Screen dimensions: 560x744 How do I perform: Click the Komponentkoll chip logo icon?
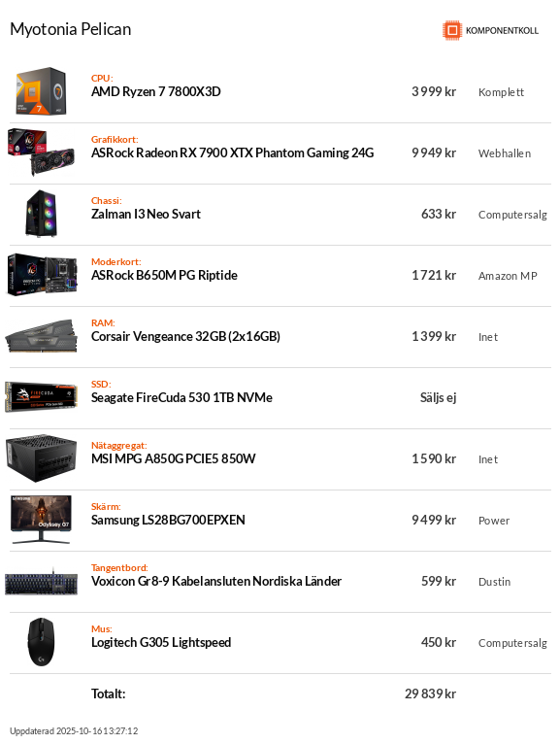[452, 30]
